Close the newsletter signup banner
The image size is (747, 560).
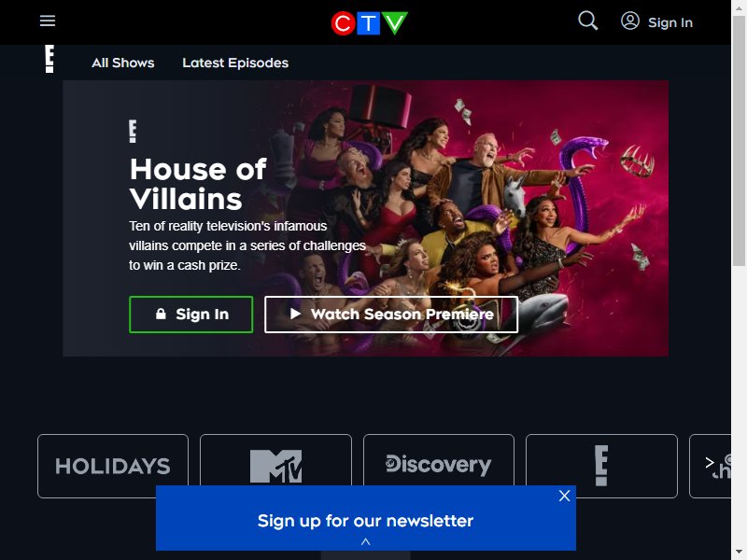(565, 496)
